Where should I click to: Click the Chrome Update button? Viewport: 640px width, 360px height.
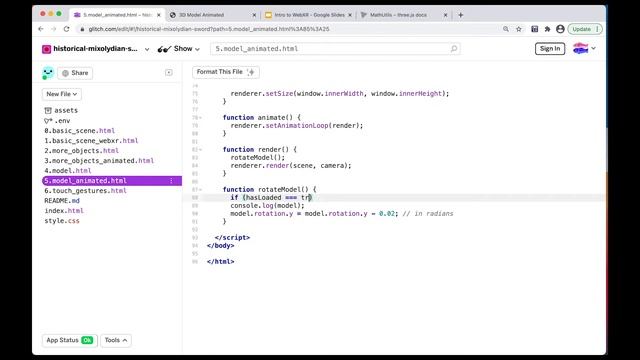coord(585,29)
